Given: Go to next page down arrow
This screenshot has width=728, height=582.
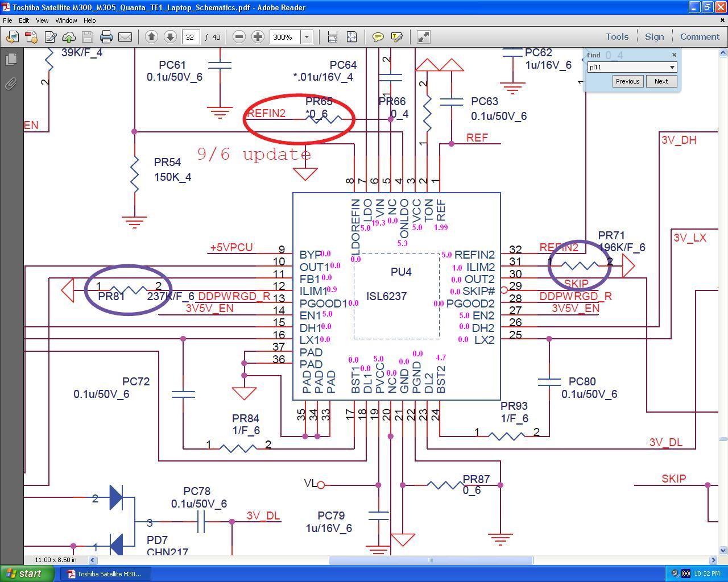Looking at the screenshot, I should pos(170,37).
